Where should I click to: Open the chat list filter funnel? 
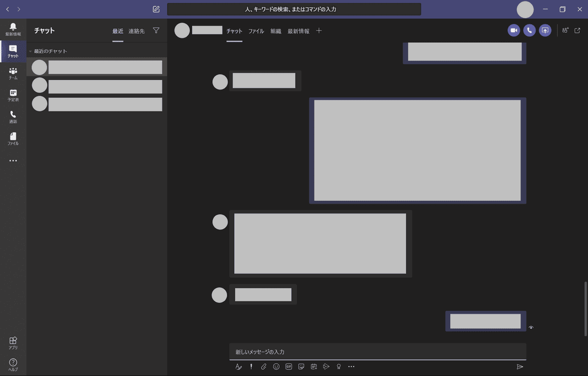(156, 30)
